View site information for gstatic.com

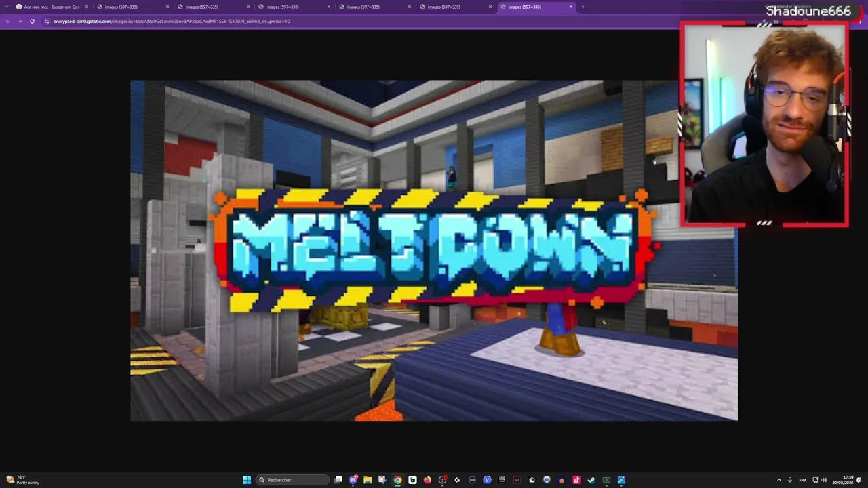click(47, 21)
